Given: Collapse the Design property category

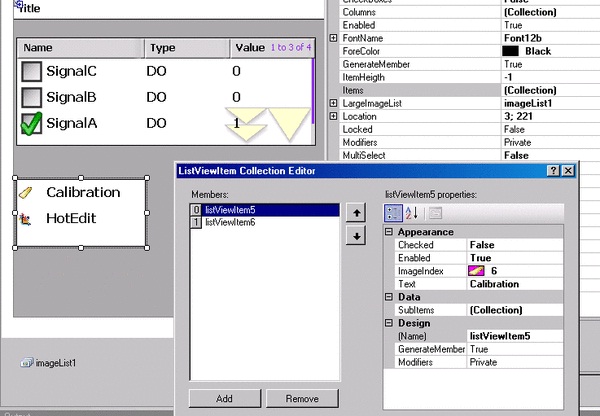Looking at the screenshot, I should pyautogui.click(x=390, y=323).
